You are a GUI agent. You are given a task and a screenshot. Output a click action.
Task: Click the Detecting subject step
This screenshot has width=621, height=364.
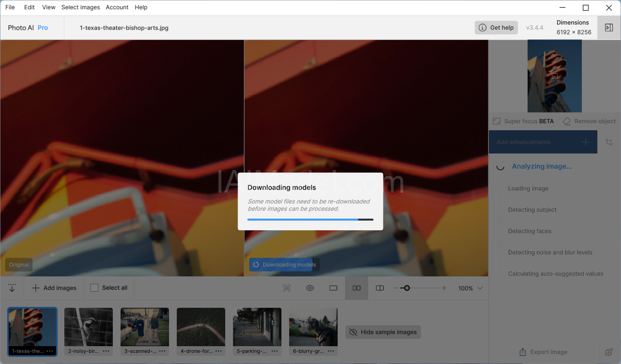tap(532, 210)
